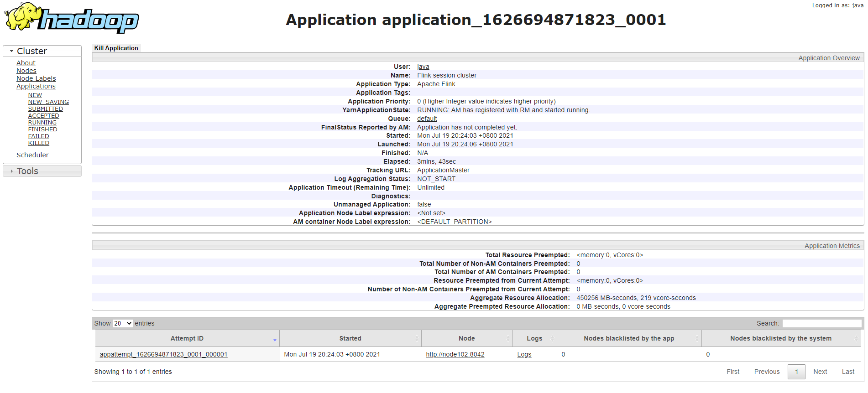This screenshot has height=393, width=868.
Task: Focus the attempts table Search field
Action: click(822, 323)
